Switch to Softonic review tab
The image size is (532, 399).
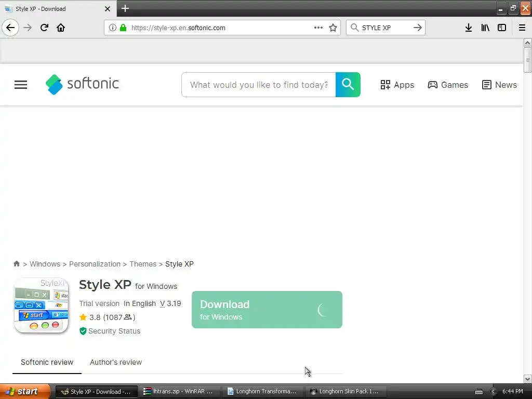click(47, 362)
